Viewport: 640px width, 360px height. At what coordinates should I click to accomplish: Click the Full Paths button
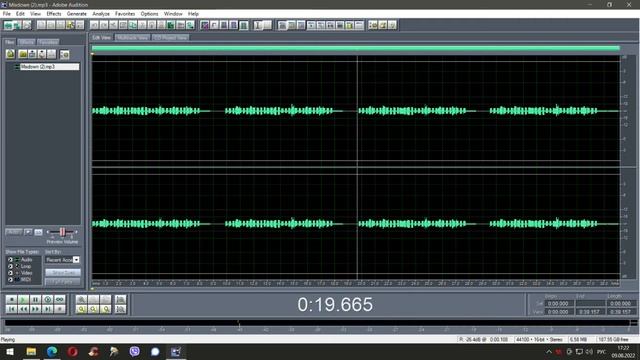coord(63,282)
